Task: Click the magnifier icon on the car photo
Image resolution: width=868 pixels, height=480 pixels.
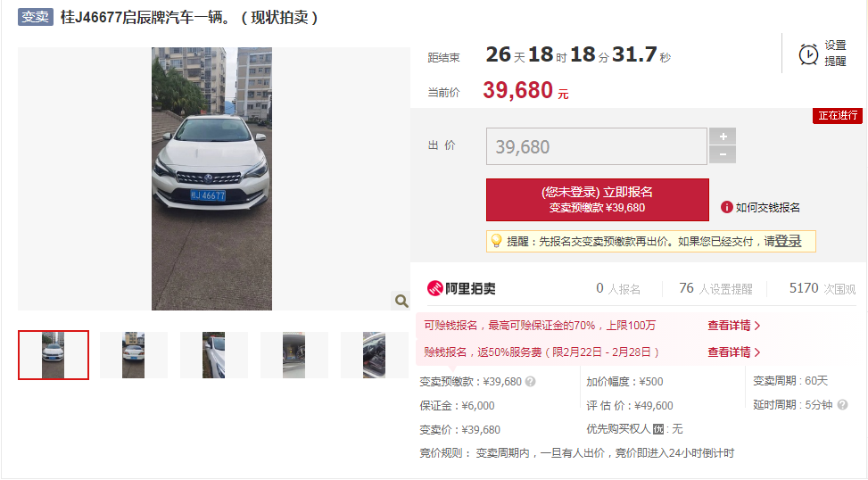Action: click(401, 301)
